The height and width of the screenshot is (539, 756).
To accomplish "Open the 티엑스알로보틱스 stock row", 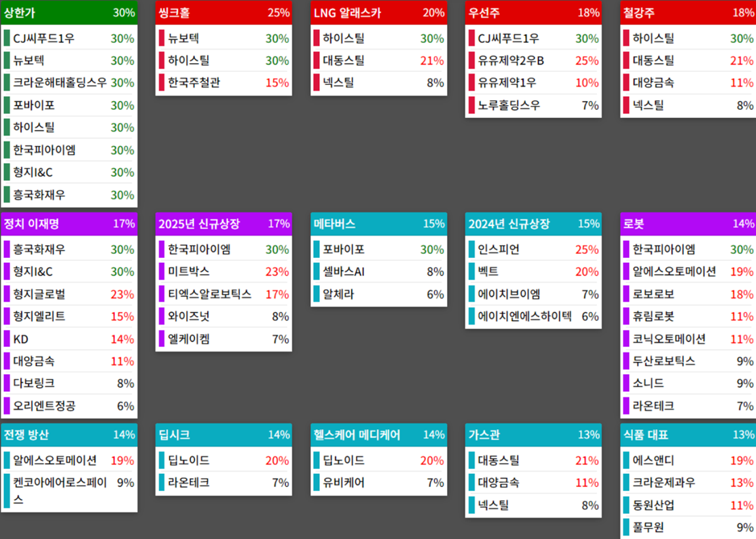I will pyautogui.click(x=223, y=295).
